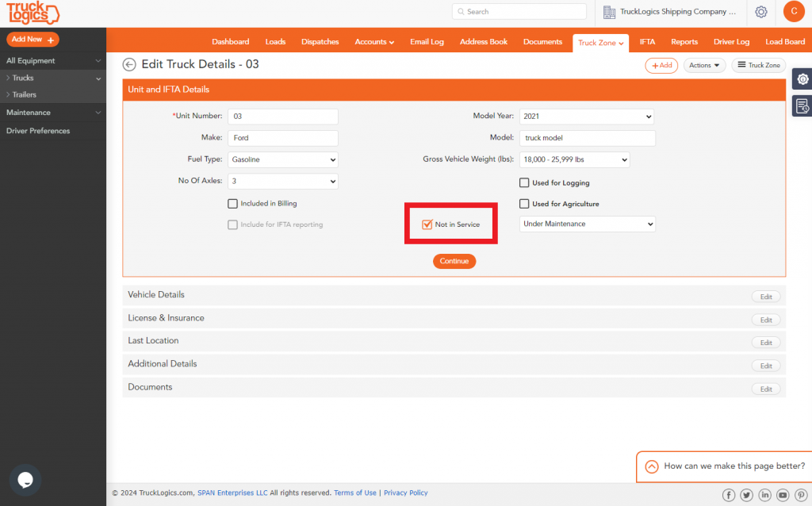Toggle the Included in Billing checkbox
Screen dimensions: 812x506
pos(232,204)
